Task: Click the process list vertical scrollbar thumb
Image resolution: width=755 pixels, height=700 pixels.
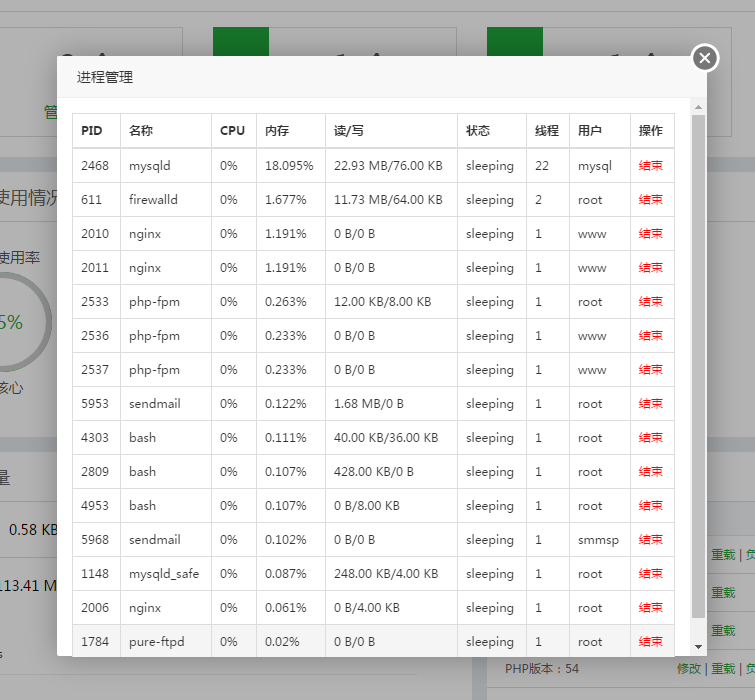Action: point(698,360)
